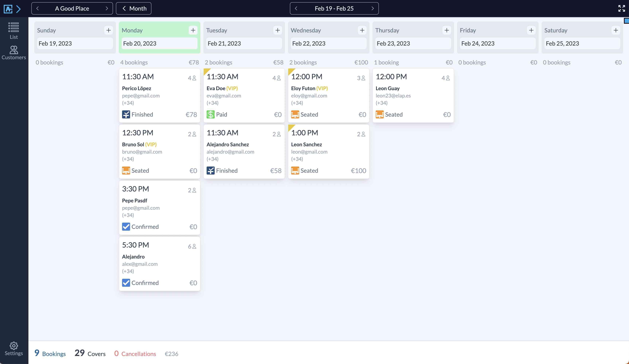Viewport: 629px width, 364px height.
Task: Switch back to Month view
Action: 134,9
